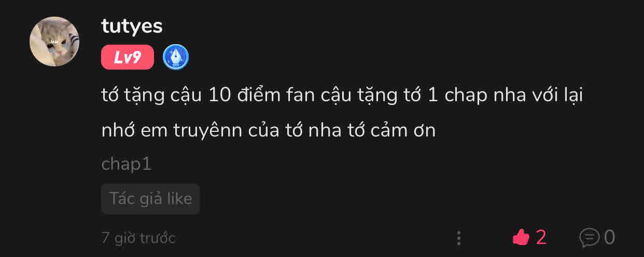
Task: Click the like count number 2
Action: click(x=541, y=238)
